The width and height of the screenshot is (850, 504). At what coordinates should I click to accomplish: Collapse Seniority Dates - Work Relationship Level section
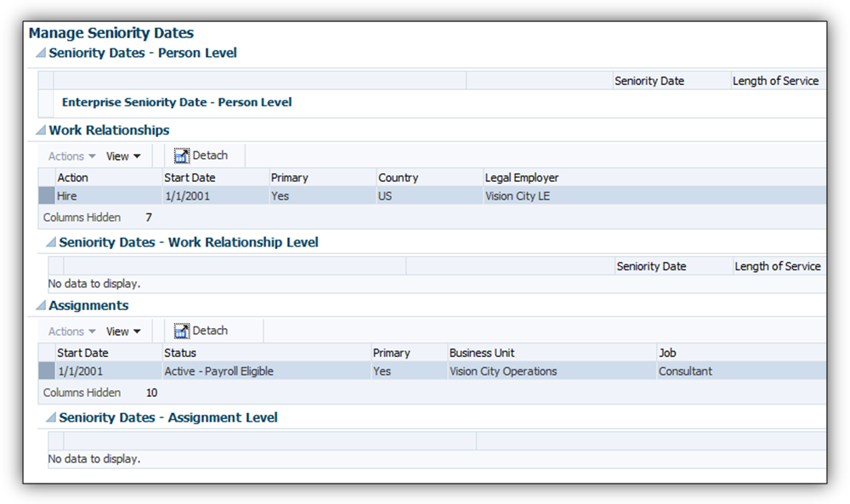(50, 243)
